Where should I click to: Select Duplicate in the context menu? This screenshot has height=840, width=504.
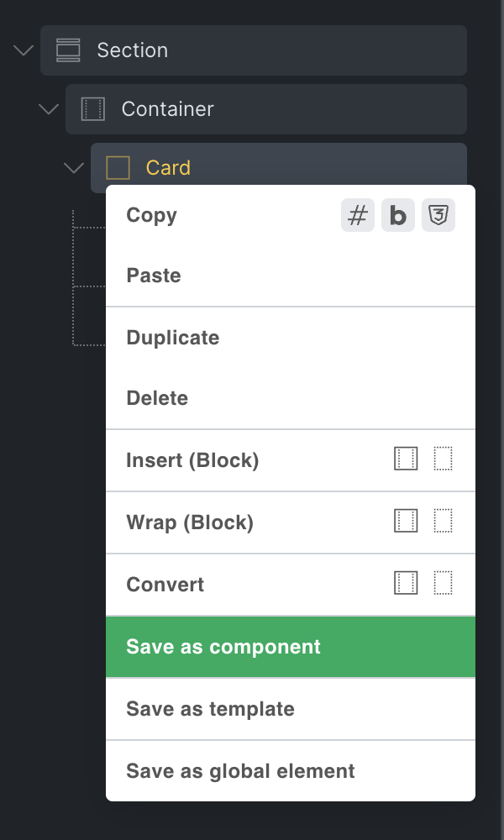point(173,338)
